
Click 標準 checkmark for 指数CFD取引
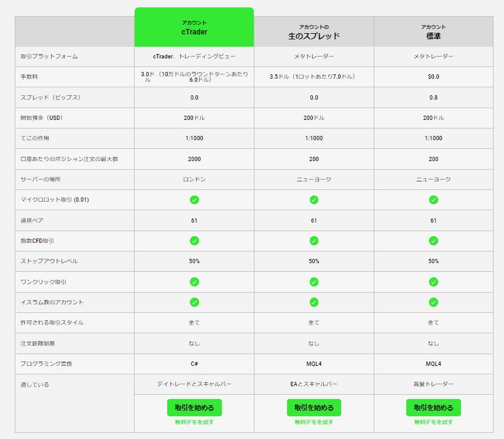[433, 240]
